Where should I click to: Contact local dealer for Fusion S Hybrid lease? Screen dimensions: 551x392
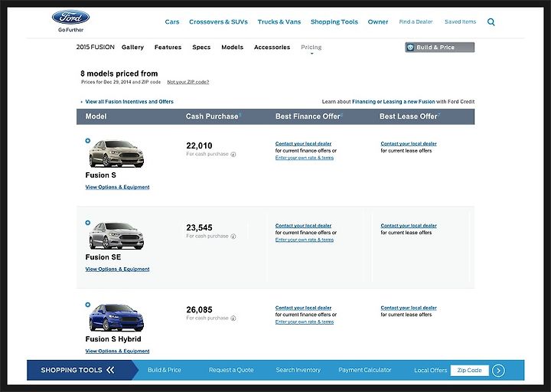tap(409, 308)
